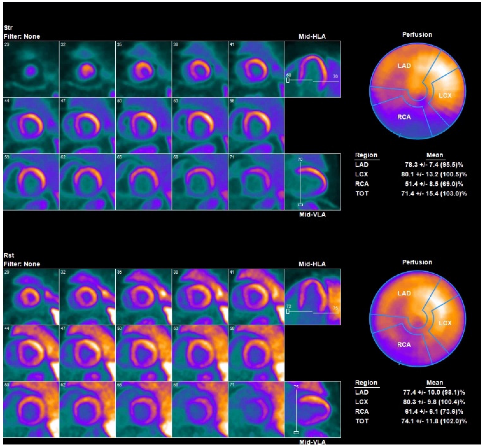Select rest slice 62 thumbnail
This screenshot has width=483, height=448.
tap(87, 409)
